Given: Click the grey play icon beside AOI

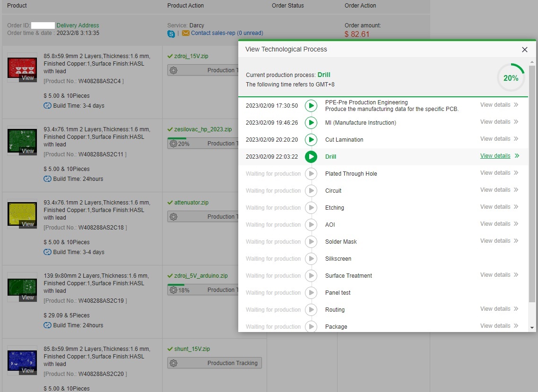Looking at the screenshot, I should tap(311, 224).
